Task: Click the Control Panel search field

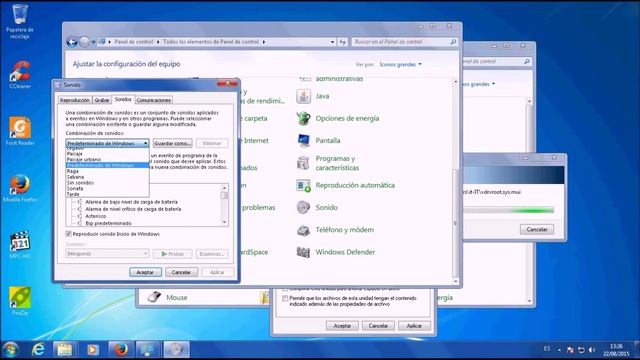Action: pos(400,42)
